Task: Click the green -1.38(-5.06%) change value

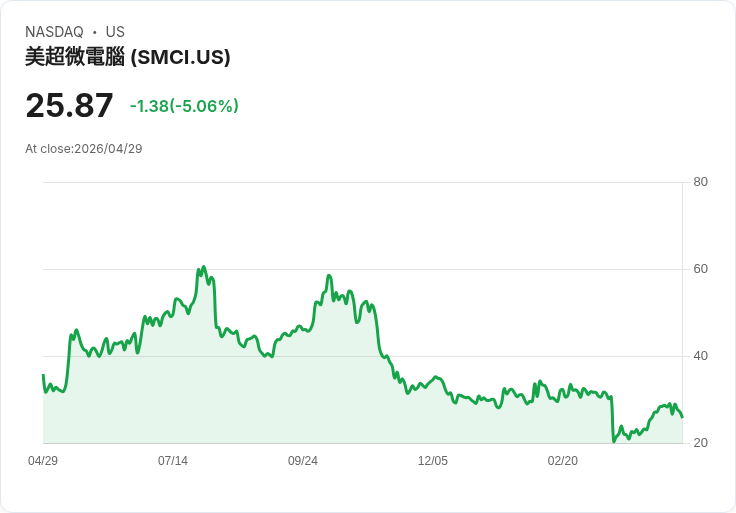Action: point(184,106)
